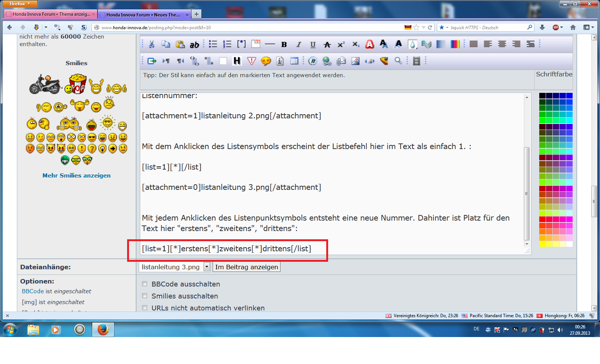This screenshot has height=364, width=600.
Task: Click the film strip video icon
Action: (x=416, y=61)
